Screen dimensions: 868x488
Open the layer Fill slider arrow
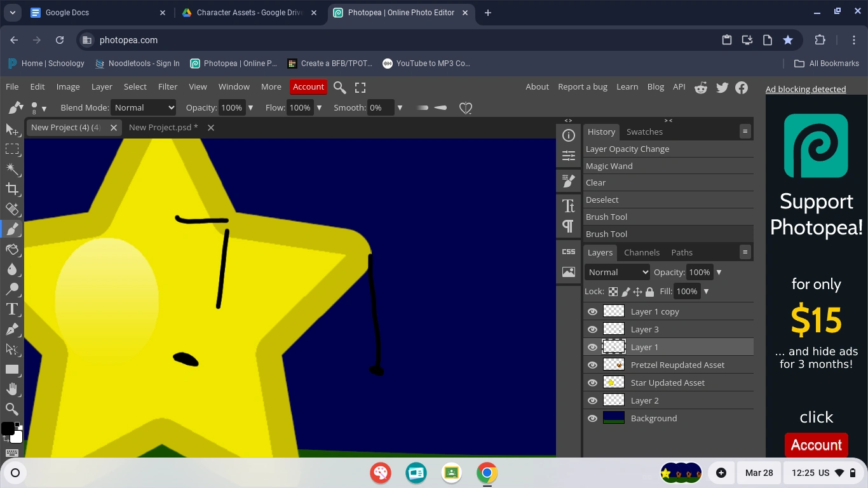[706, 292]
